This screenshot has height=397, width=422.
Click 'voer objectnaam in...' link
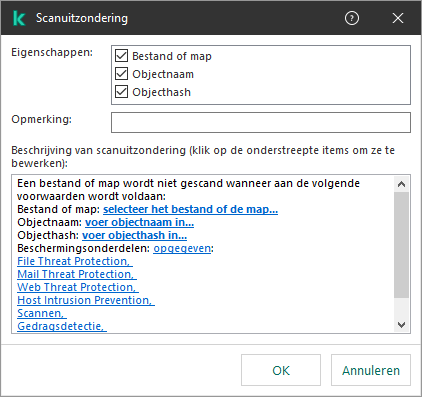click(139, 222)
